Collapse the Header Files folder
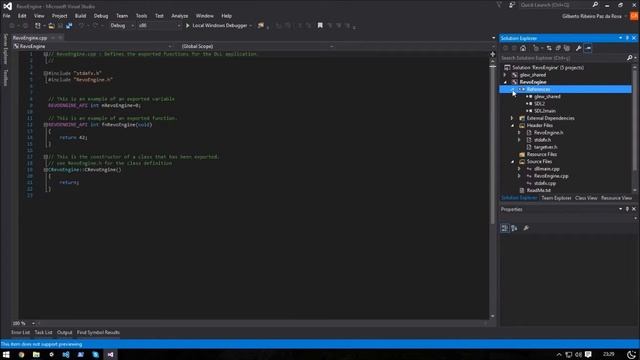640x360 pixels. tap(512, 125)
